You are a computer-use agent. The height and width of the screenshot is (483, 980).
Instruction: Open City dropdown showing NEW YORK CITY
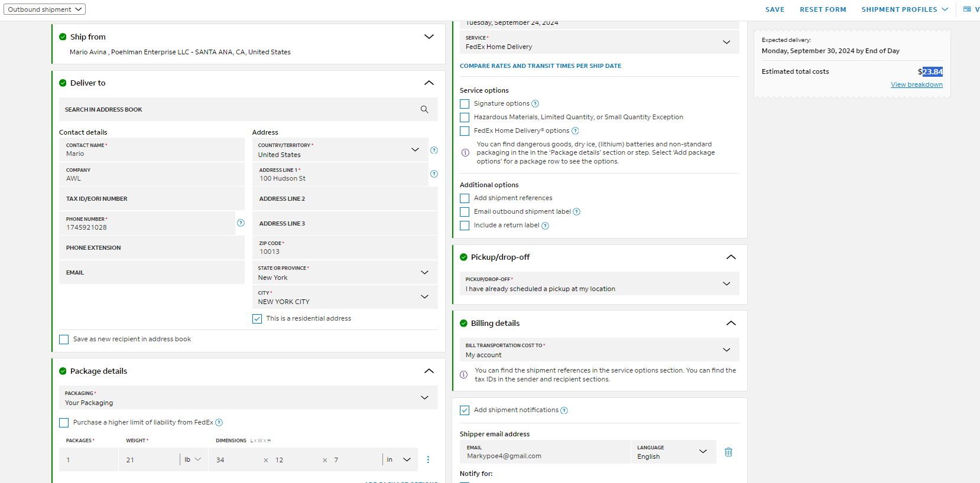(x=345, y=297)
